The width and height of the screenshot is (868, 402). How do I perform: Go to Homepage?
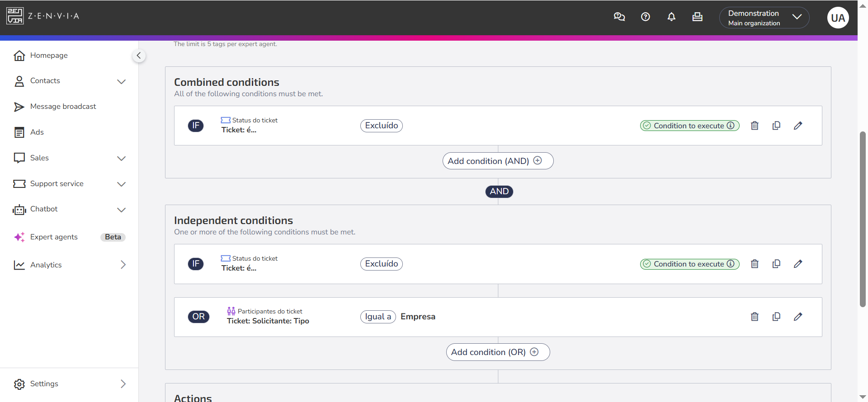[x=49, y=55]
